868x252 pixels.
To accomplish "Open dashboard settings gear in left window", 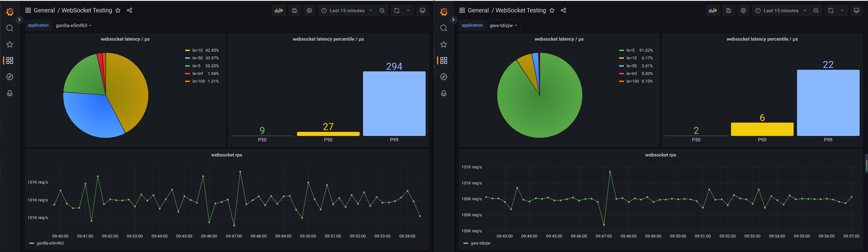I will (309, 10).
